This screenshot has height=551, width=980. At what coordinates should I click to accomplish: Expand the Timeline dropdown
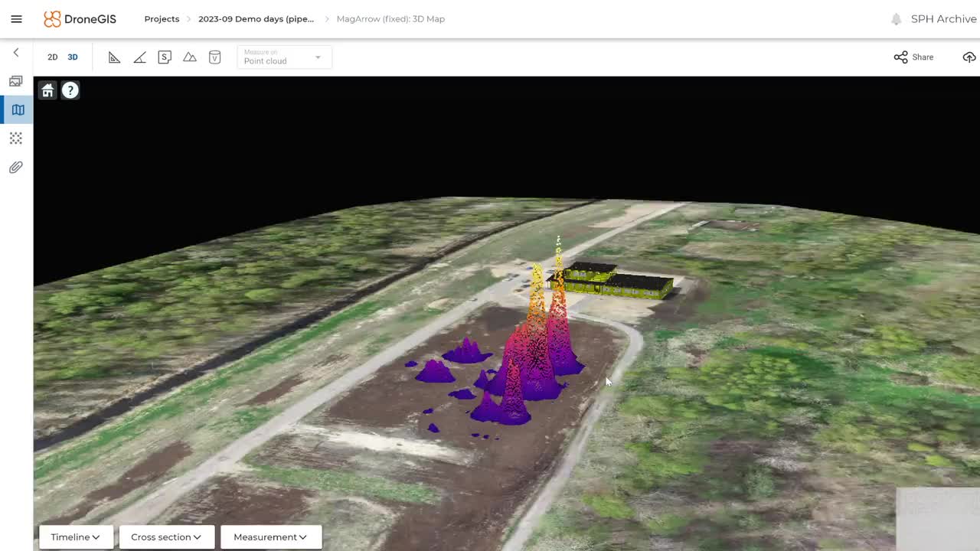74,536
